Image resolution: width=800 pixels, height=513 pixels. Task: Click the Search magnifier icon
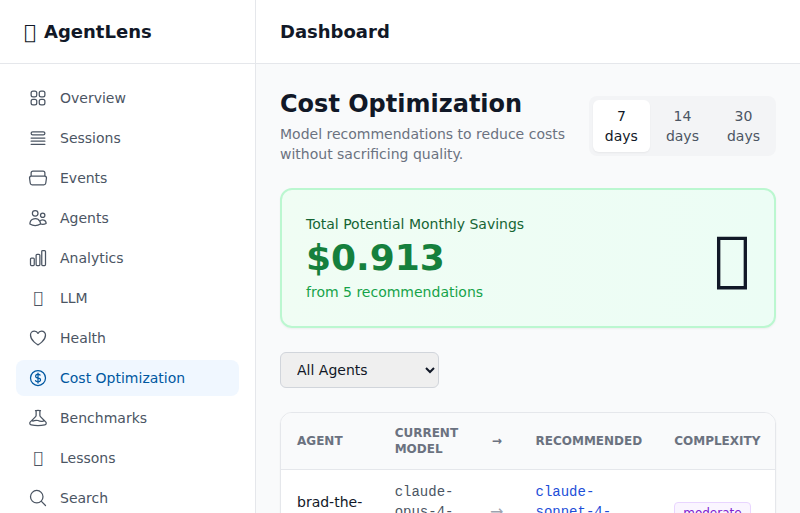point(38,498)
